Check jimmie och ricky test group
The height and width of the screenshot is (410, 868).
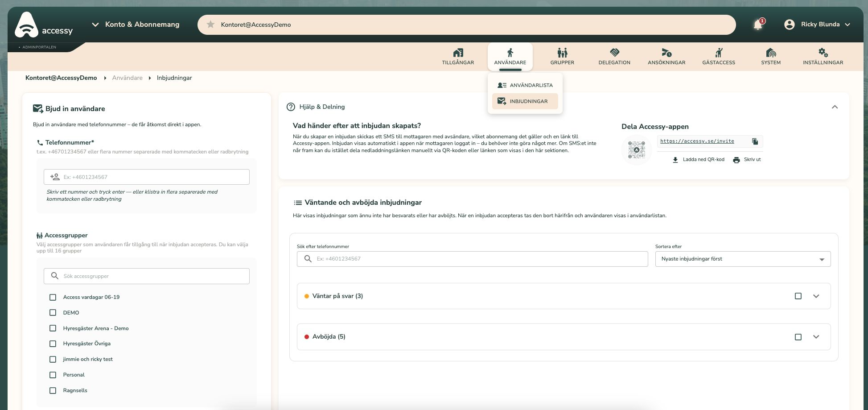point(53,359)
